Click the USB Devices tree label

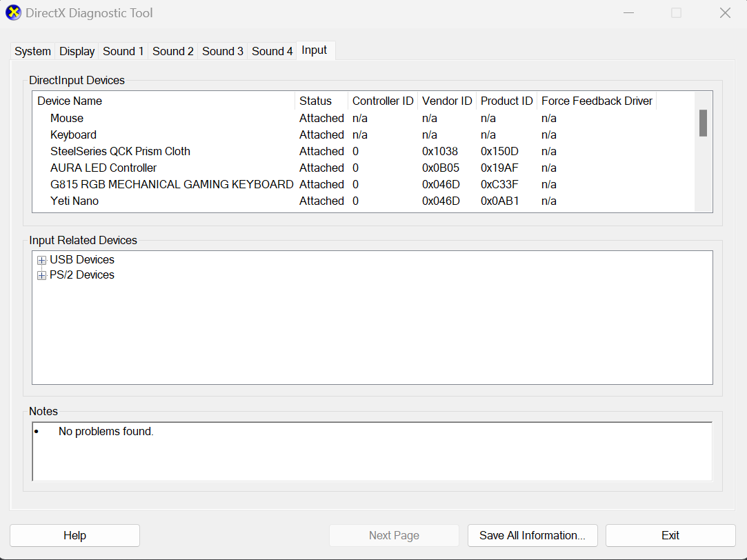tap(82, 259)
